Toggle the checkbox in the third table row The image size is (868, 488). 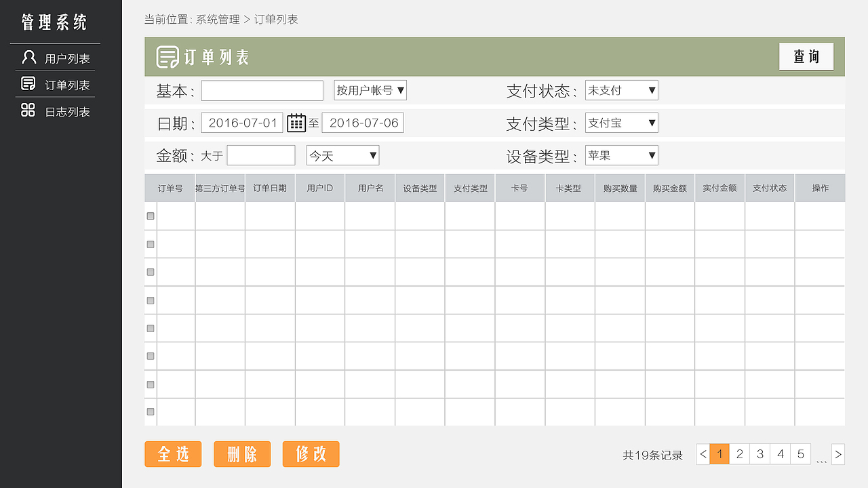150,272
